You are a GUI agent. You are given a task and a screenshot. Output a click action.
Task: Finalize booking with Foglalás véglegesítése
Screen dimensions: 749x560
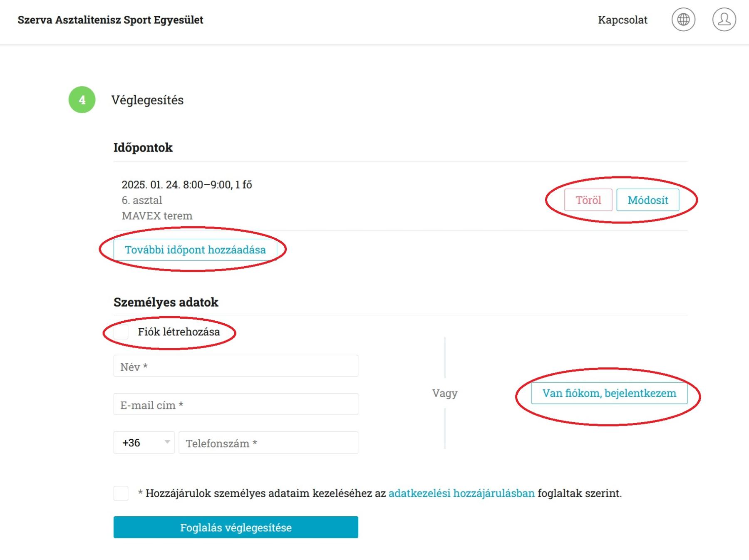tap(236, 527)
